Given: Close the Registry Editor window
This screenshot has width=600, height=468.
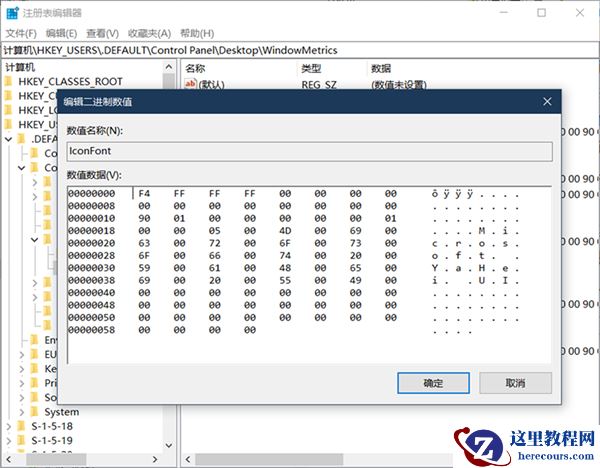Looking at the screenshot, I should [580, 13].
